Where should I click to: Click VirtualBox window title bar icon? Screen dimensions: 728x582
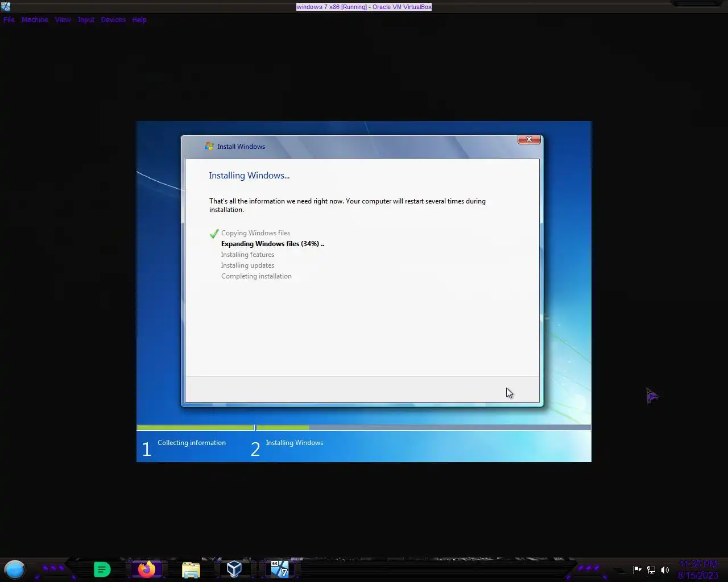coord(6,7)
